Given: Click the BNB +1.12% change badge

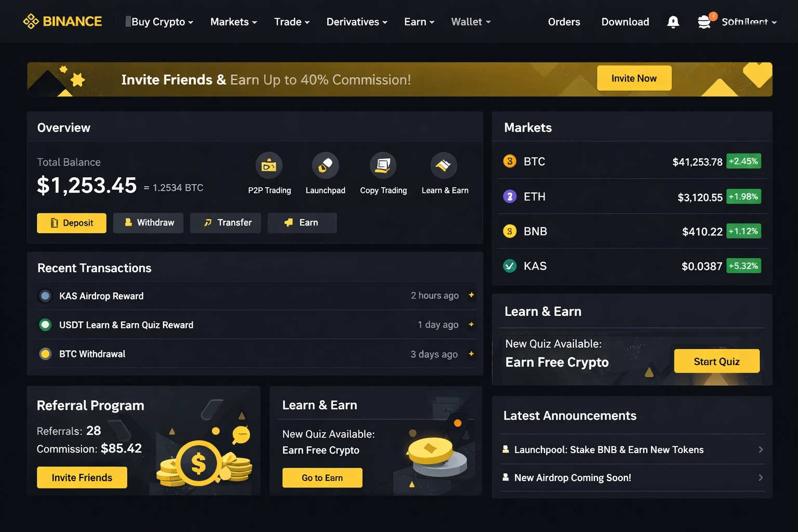Looking at the screenshot, I should [x=743, y=231].
